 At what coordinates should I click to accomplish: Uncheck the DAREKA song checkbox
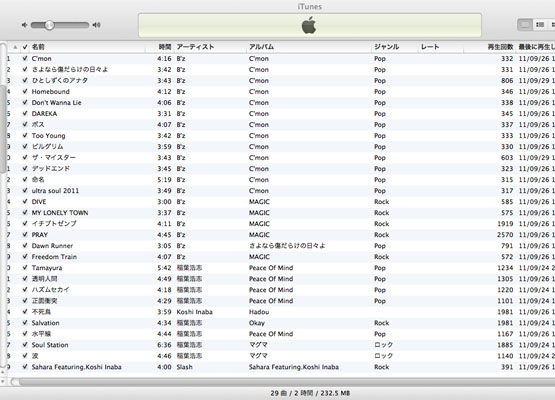click(25, 113)
